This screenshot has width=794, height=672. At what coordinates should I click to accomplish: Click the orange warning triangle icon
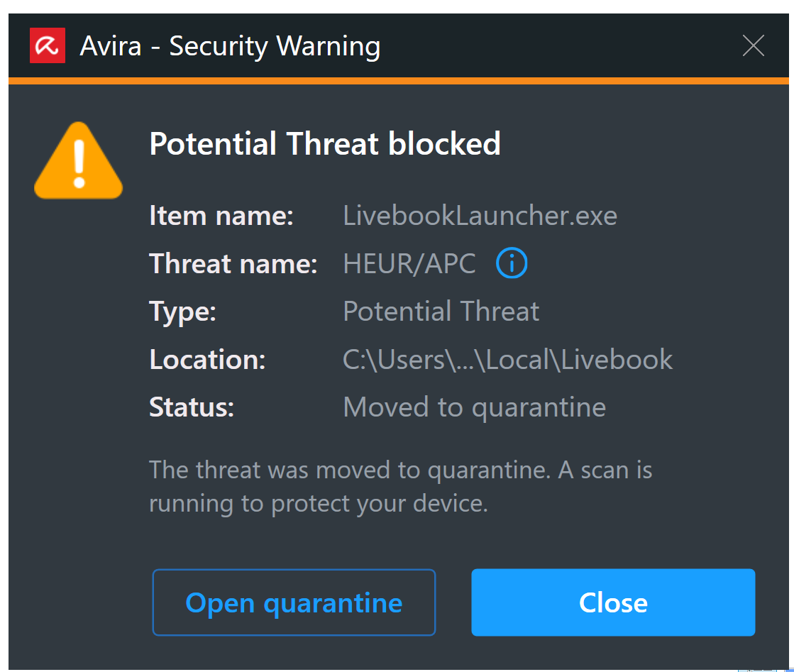tap(78, 160)
